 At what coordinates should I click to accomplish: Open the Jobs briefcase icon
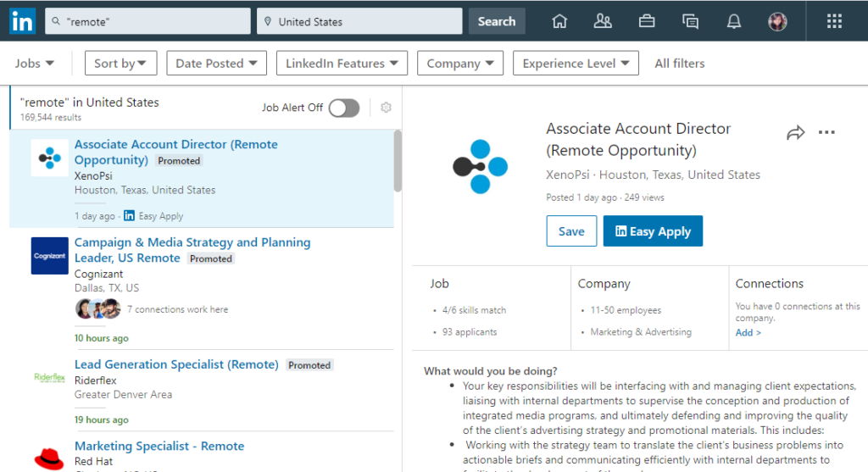pyautogui.click(x=647, y=21)
